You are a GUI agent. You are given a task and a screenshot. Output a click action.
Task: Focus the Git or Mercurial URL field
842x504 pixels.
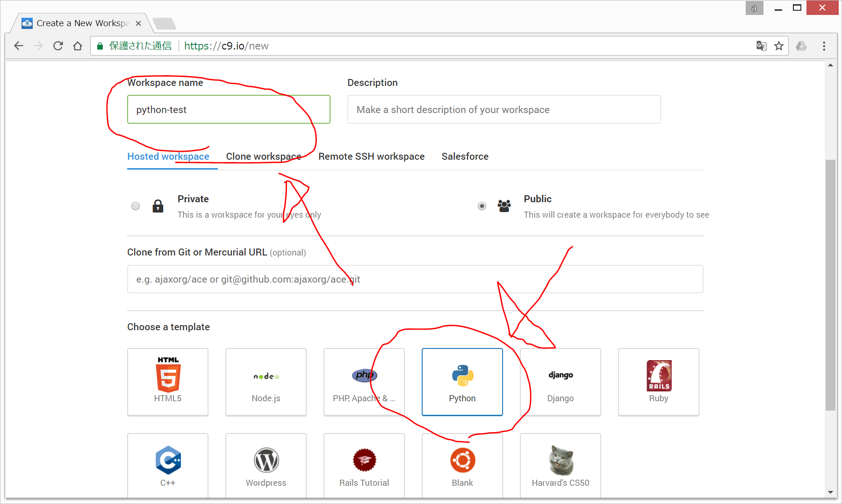click(415, 279)
